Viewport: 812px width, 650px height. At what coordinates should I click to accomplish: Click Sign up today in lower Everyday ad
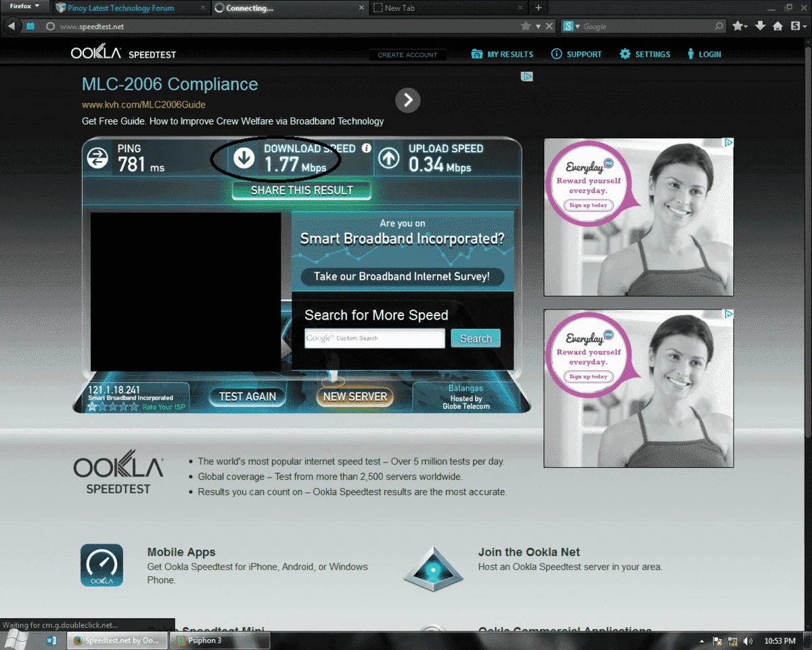click(x=588, y=376)
